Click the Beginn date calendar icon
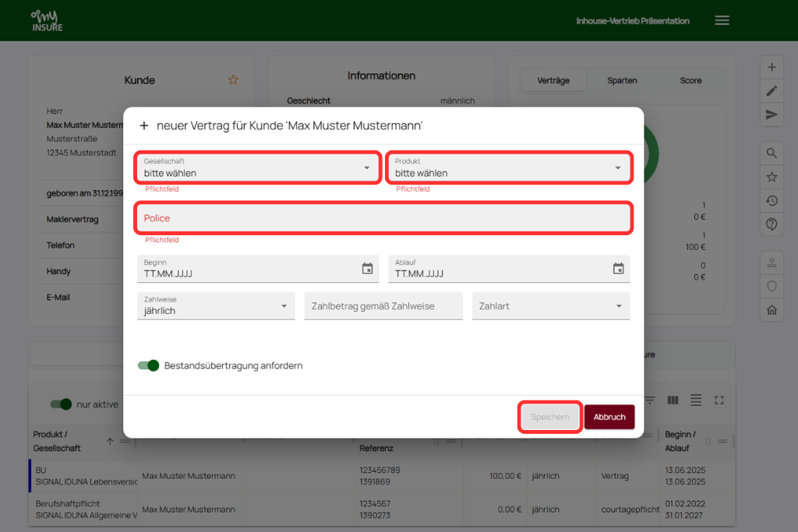 click(368, 269)
